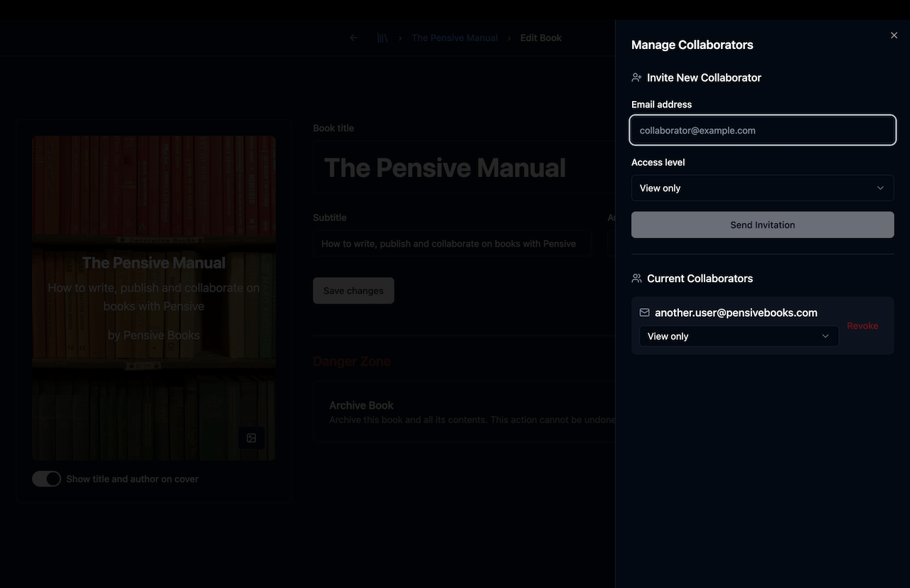910x588 pixels.
Task: Click the Current Collaborators people icon
Action: pyautogui.click(x=636, y=278)
